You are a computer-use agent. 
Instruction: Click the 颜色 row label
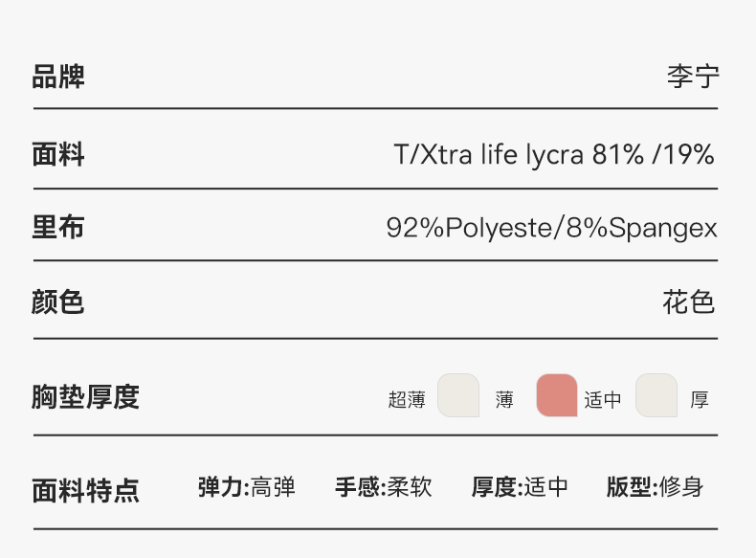tap(58, 302)
